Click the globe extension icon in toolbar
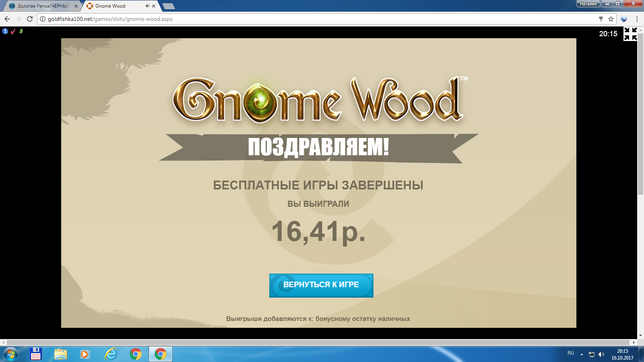This screenshot has height=362, width=644. click(x=624, y=19)
